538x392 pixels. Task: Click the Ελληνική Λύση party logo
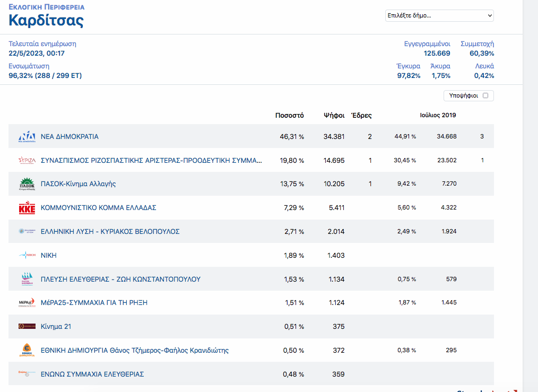(27, 231)
